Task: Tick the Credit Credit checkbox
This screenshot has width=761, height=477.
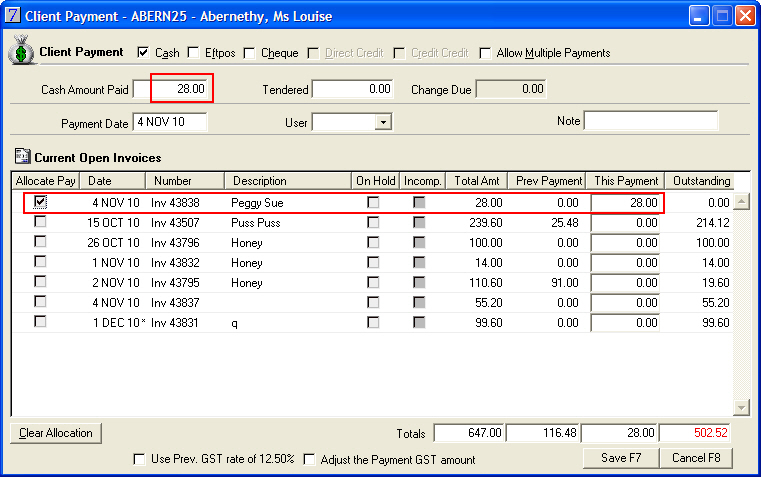Action: coord(399,53)
